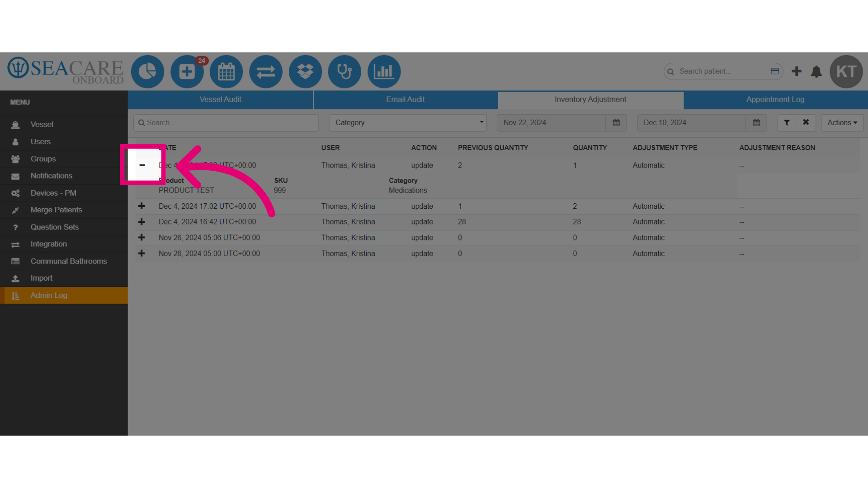Open the end date calendar picker
This screenshot has height=488, width=868.
coord(756,122)
